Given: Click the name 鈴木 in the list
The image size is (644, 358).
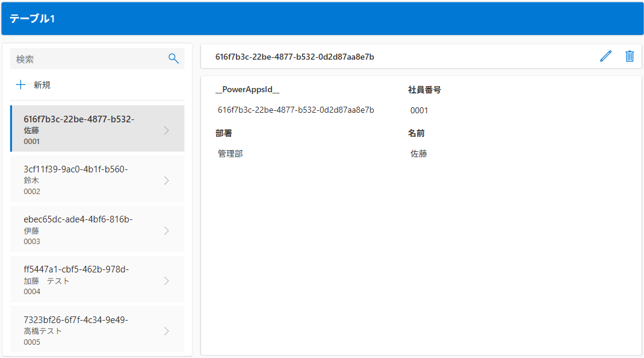Looking at the screenshot, I should 31,180.
